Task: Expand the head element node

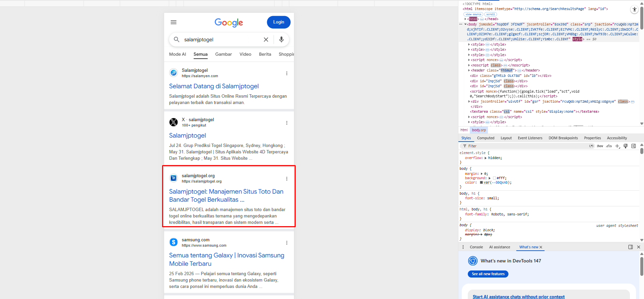Action: pyautogui.click(x=465, y=19)
